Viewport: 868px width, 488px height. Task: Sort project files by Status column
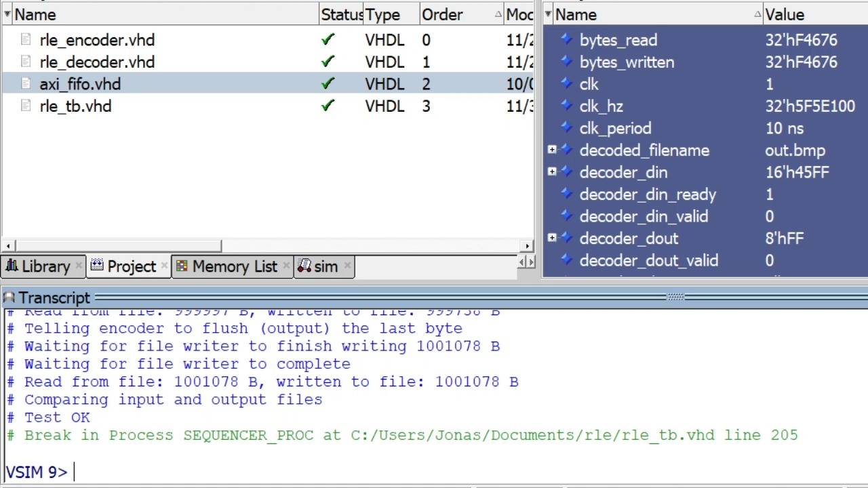(341, 14)
